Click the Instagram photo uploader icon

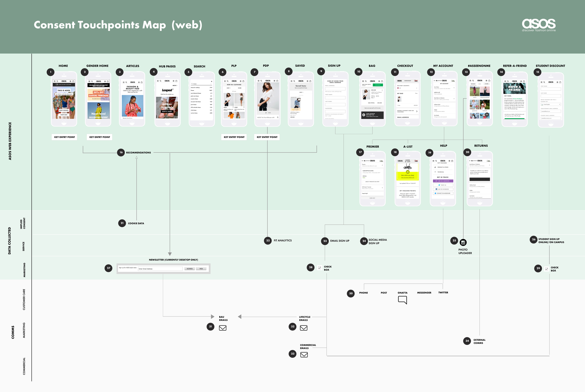[x=463, y=242]
